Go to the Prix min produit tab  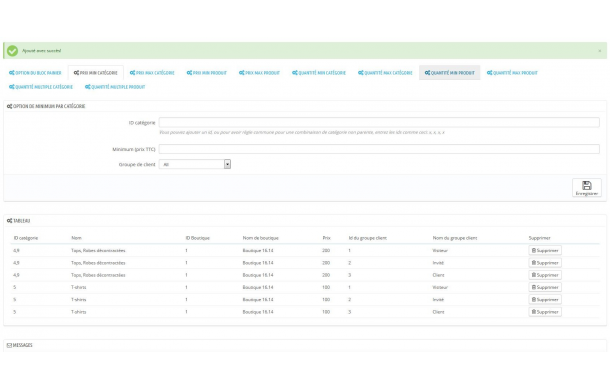tap(207, 73)
